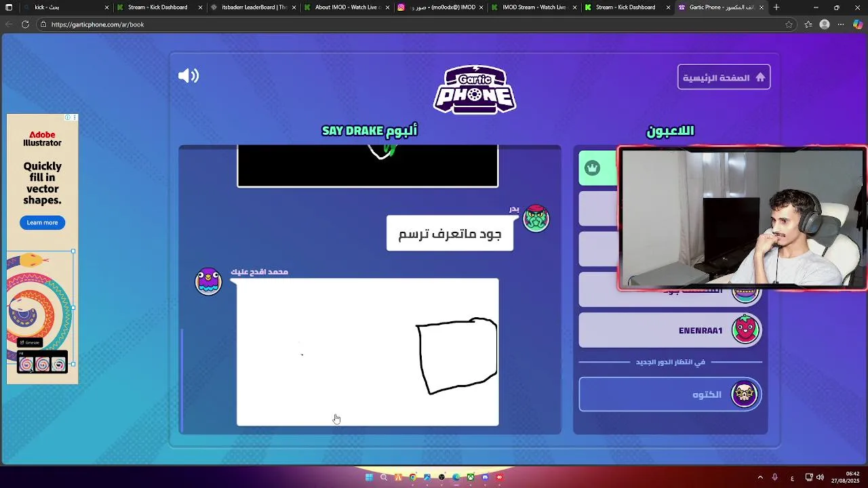This screenshot has height=488, width=868.
Task: Click the ENENRAA1 strawberry avatar
Action: click(745, 330)
